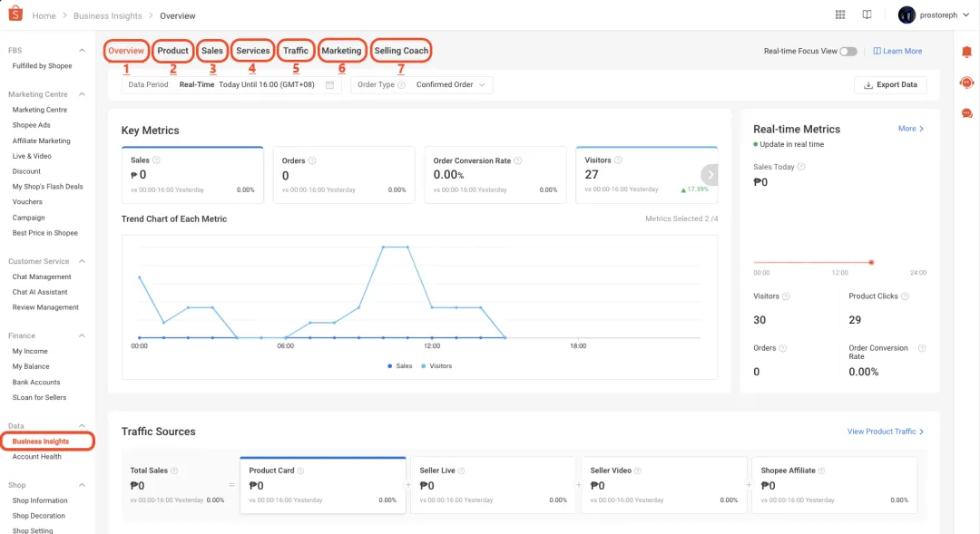Click info icon next to Total Sales

click(174, 471)
